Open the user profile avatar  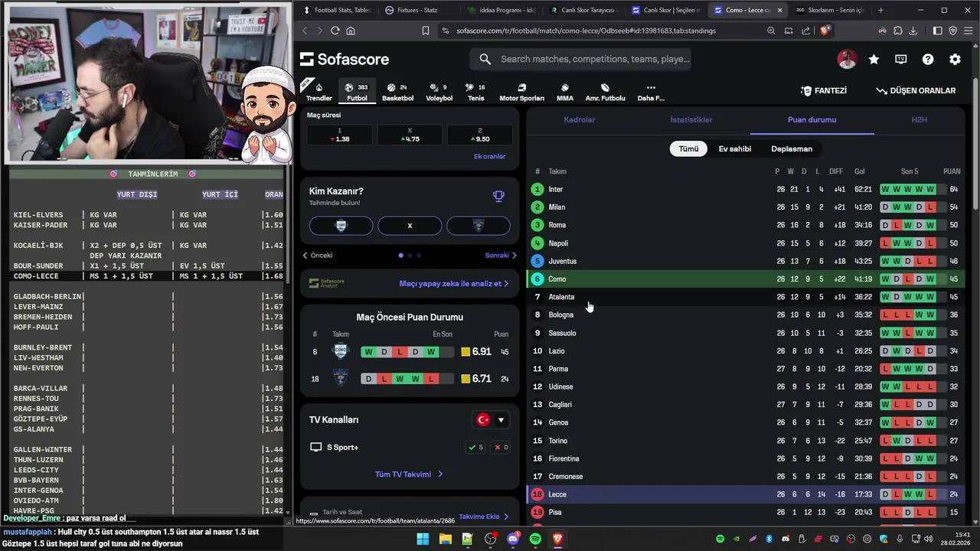pyautogui.click(x=847, y=59)
